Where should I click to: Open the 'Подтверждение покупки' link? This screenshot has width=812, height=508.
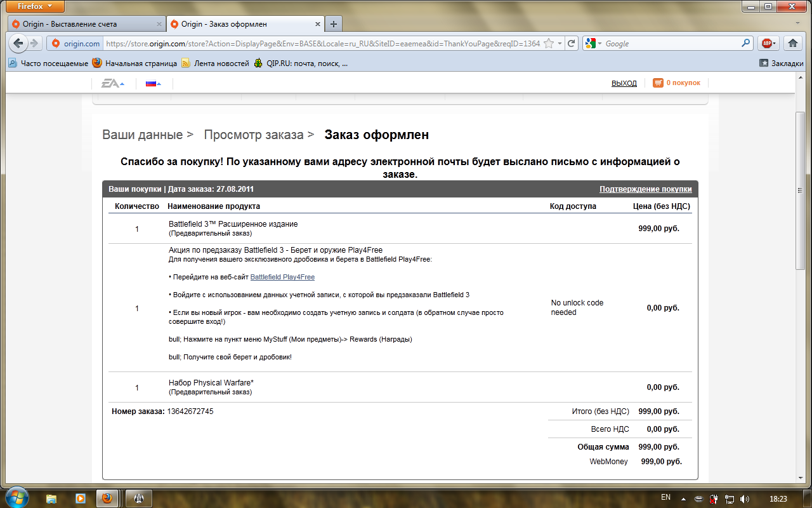pos(646,189)
